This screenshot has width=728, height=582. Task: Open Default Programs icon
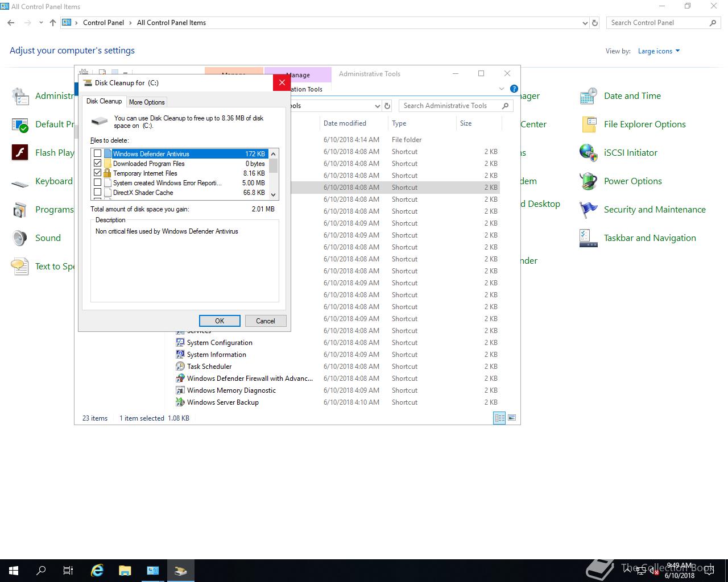(x=20, y=124)
